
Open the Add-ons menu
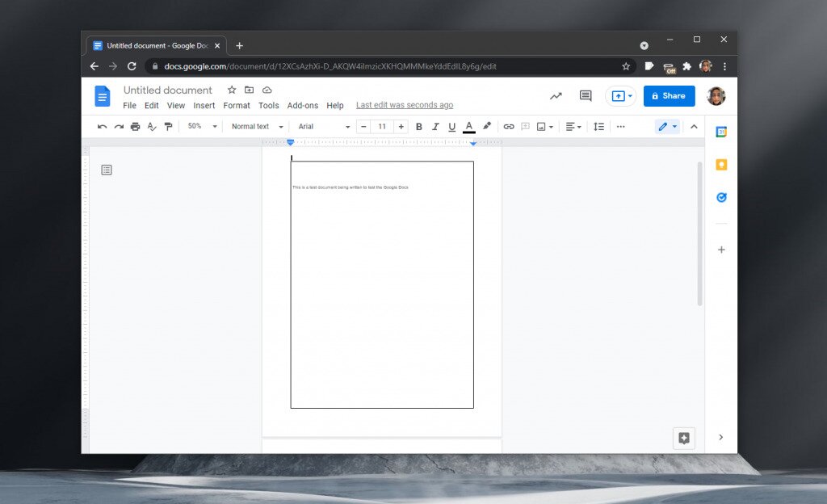pyautogui.click(x=303, y=105)
